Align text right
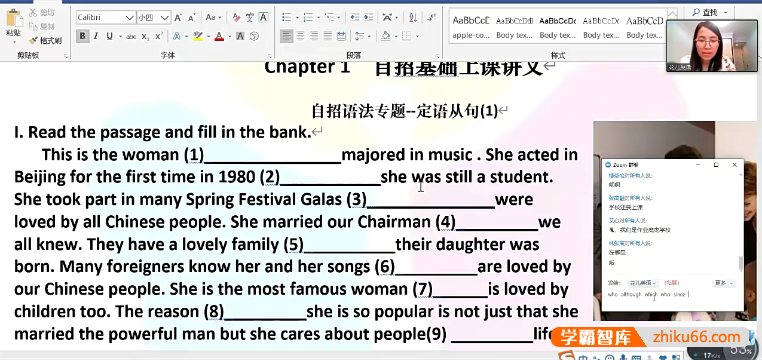 point(314,36)
